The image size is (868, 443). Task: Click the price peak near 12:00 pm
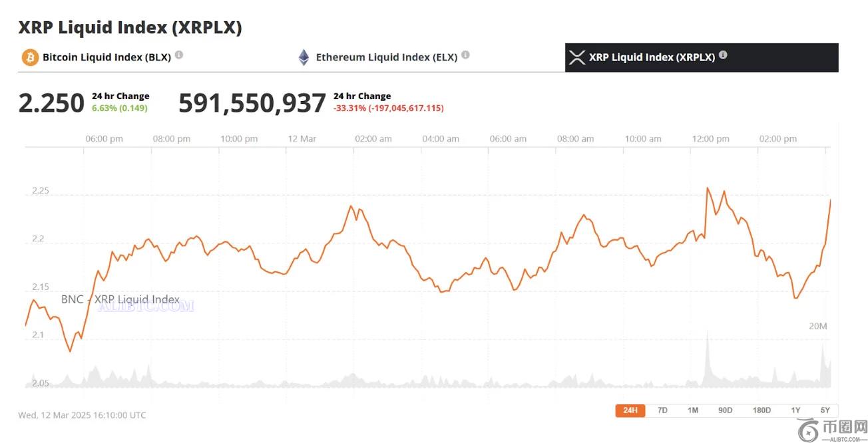tap(707, 188)
